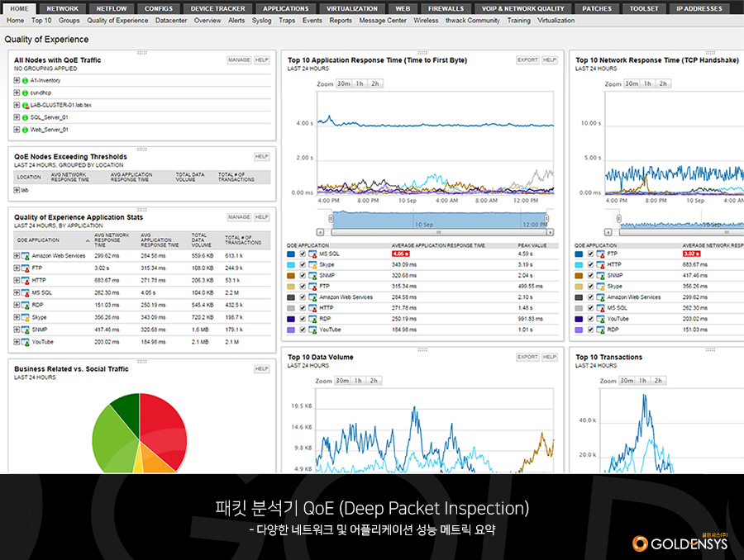Screen dimensions: 744x560
Task: Click MS SQL icon in Application Response Time legend
Action: pyautogui.click(x=312, y=254)
